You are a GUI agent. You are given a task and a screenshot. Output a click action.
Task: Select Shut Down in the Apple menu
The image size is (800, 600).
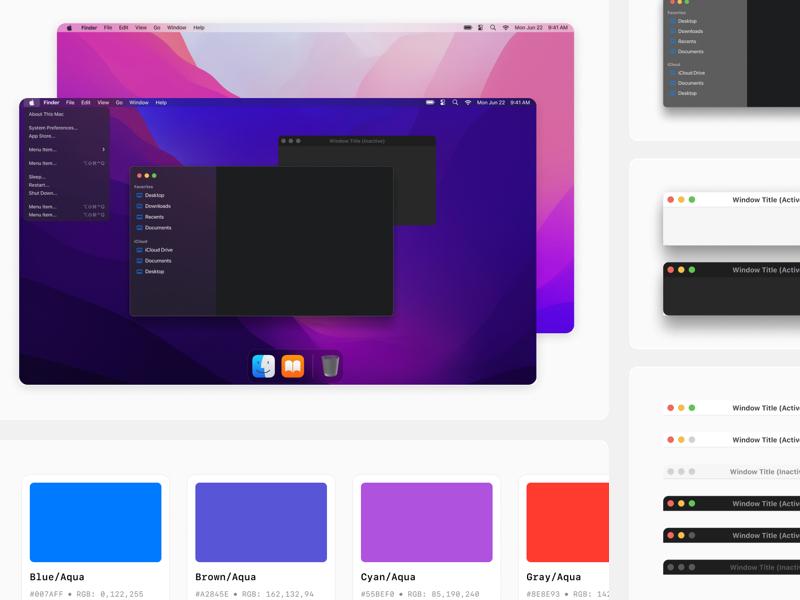(x=43, y=193)
